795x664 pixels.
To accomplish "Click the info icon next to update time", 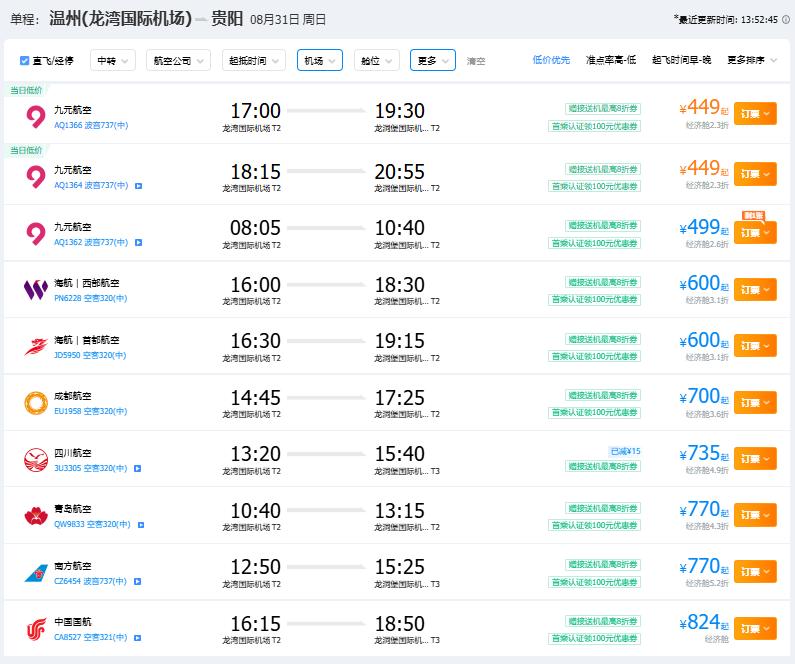I will point(785,20).
